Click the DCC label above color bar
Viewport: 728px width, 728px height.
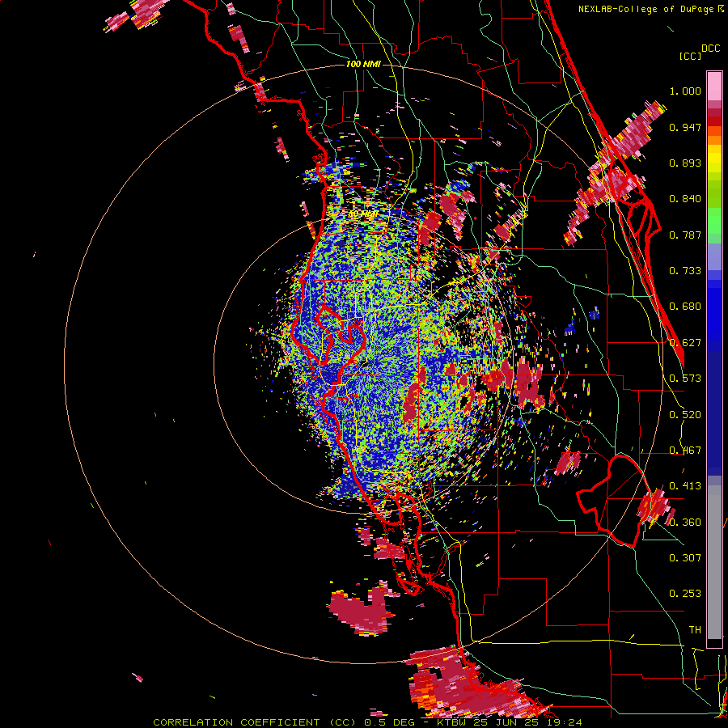711,49
